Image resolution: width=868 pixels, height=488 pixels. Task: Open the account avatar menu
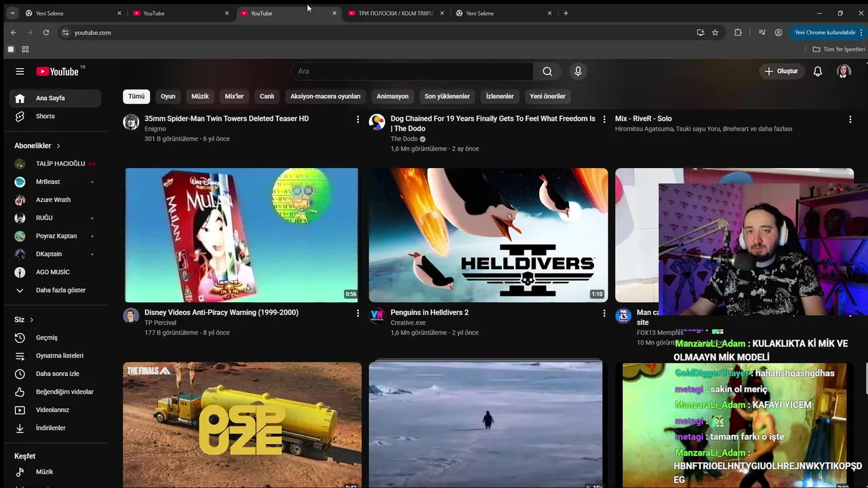[844, 71]
